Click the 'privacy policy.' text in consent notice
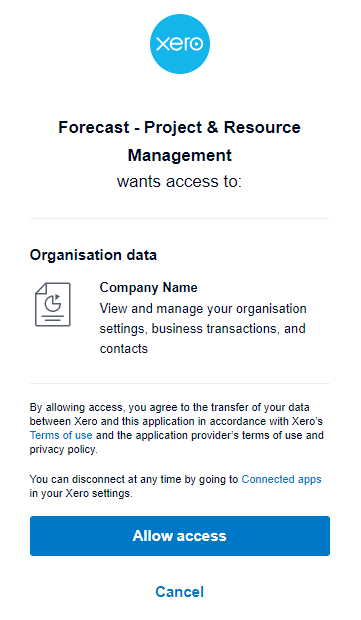Image resolution: width=361 pixels, height=620 pixels. (x=63, y=450)
